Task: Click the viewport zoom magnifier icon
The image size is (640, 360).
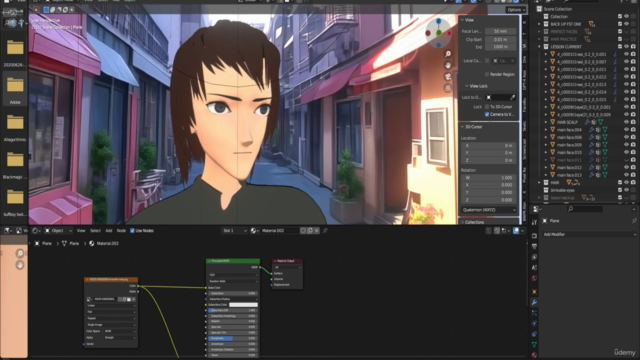Action: coord(448,54)
